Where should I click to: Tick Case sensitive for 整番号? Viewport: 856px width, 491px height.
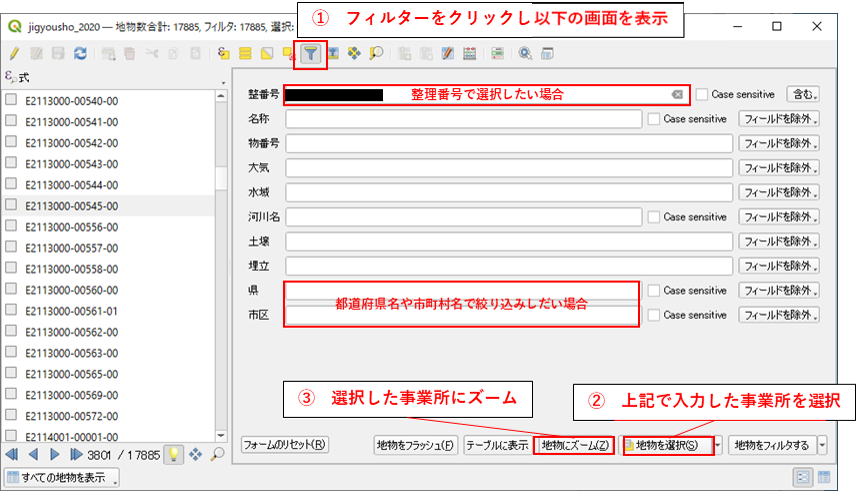coord(702,94)
